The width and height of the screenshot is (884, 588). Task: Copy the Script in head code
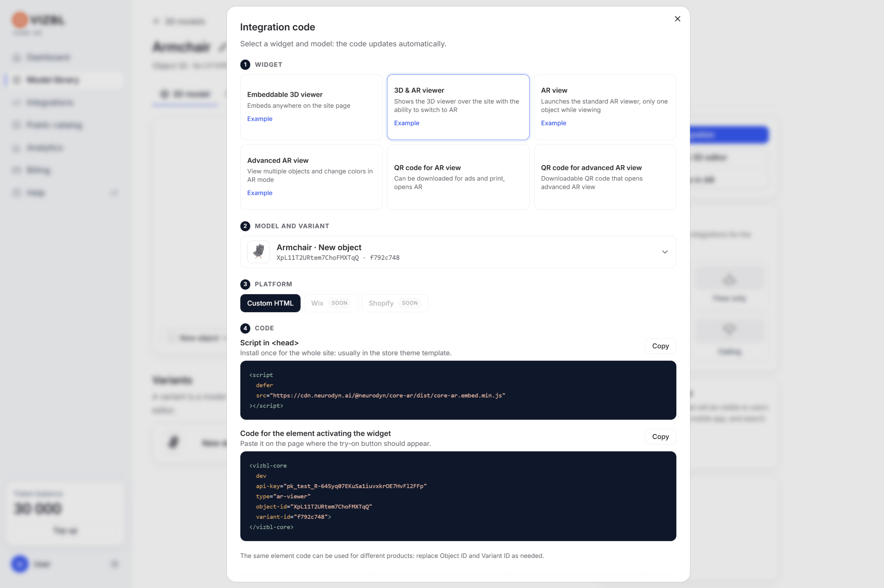(660, 346)
